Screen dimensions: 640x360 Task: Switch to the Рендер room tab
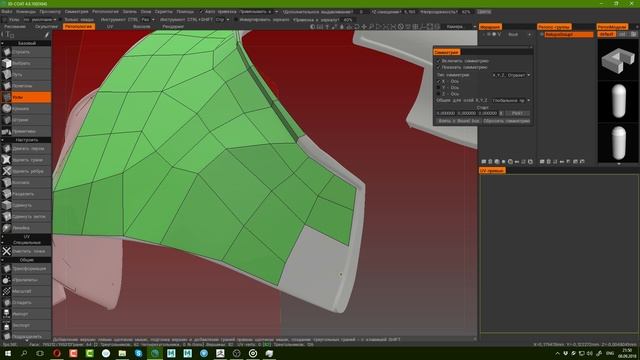point(173,27)
